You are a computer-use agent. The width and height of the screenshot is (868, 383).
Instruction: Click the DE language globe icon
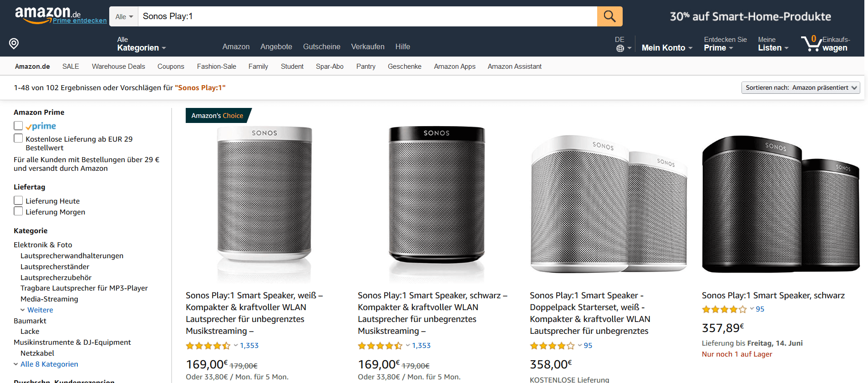point(620,48)
